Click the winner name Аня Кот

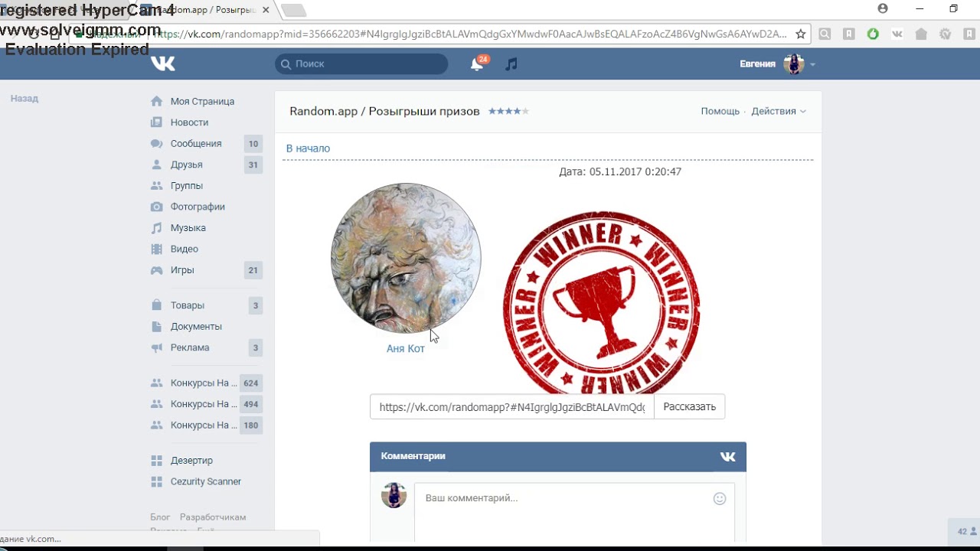(x=406, y=348)
